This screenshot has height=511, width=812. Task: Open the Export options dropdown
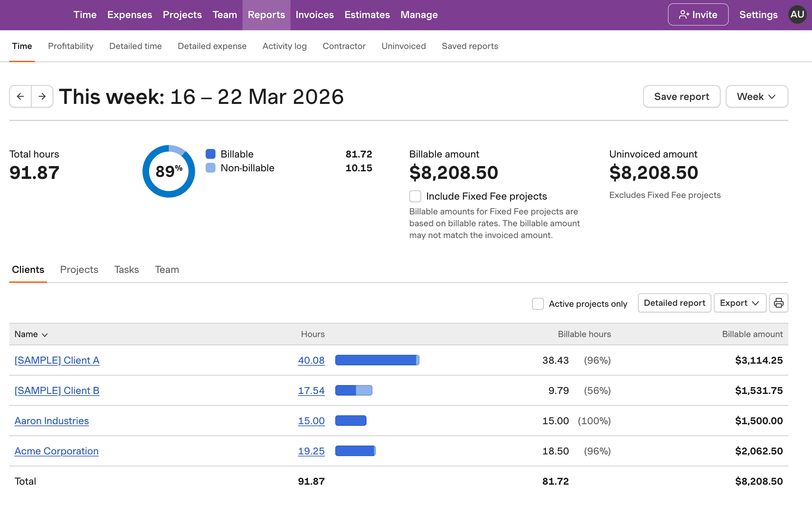click(x=740, y=303)
